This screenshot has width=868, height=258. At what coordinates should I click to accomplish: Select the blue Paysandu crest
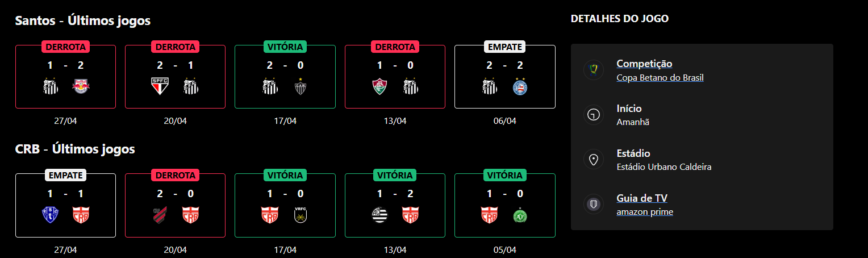coord(51,215)
